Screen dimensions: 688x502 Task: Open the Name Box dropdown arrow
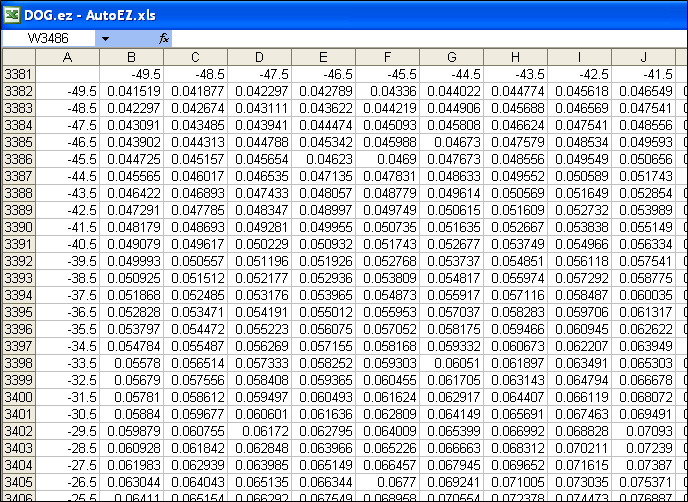(105, 37)
